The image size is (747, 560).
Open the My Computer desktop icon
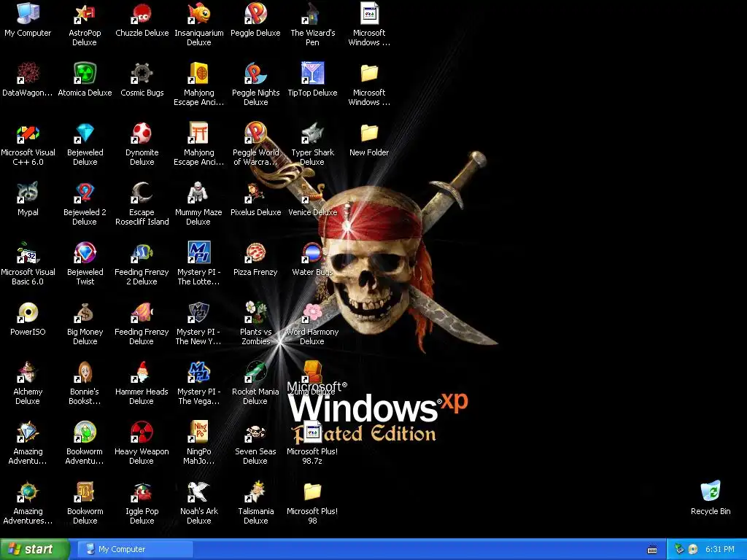click(28, 13)
